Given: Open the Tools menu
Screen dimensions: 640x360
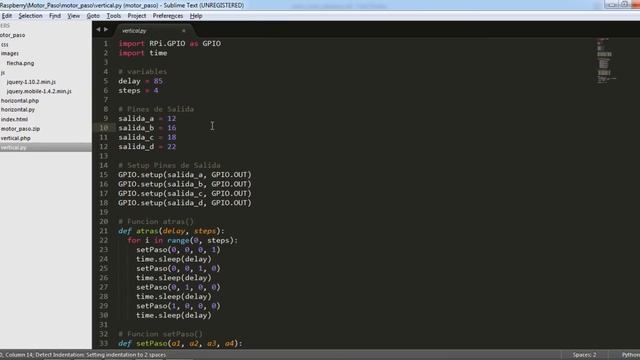Looking at the screenshot, I should coord(113,16).
